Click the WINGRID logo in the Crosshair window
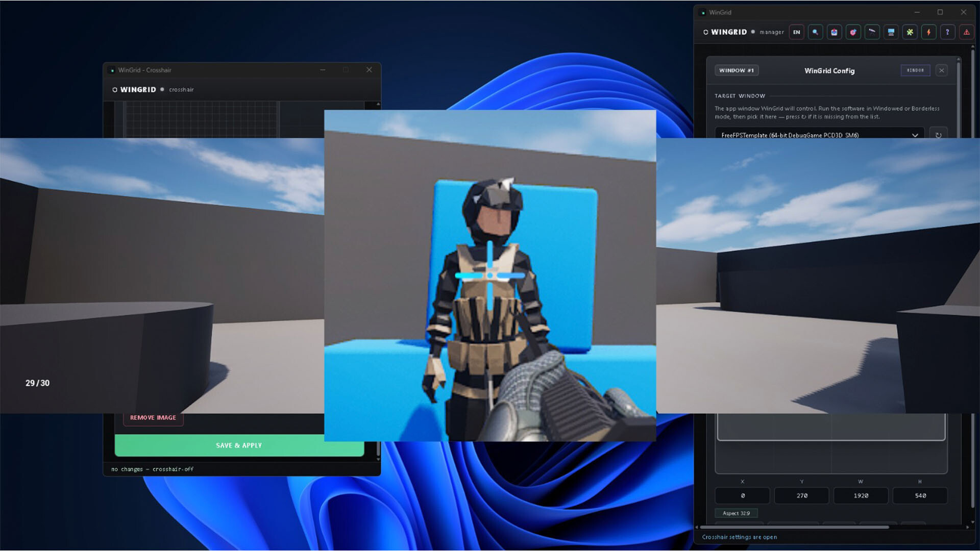 tap(134, 90)
